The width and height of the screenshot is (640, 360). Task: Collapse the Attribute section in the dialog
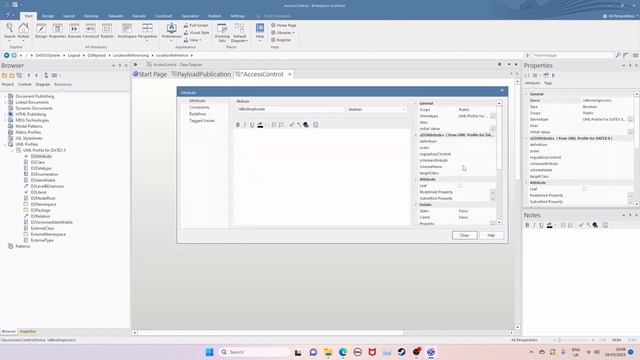click(x=416, y=179)
